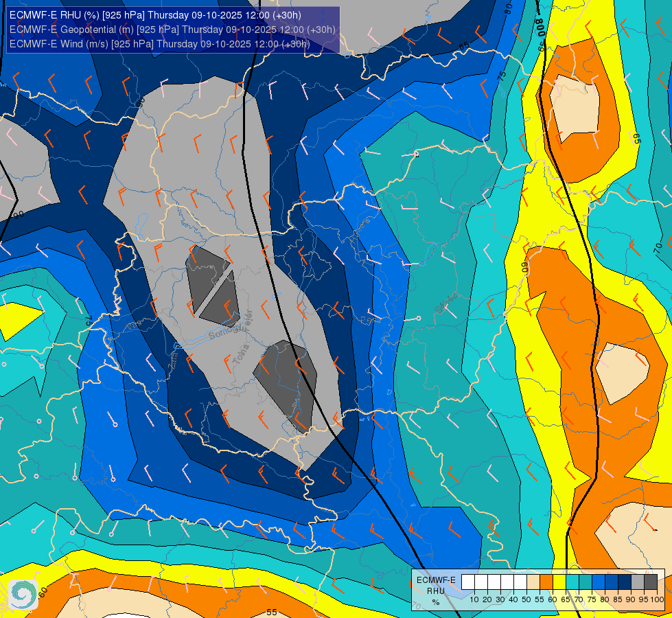The width and height of the screenshot is (672, 618).
Task: Click the '80' contour label at the top edge
Action: (508, 8)
